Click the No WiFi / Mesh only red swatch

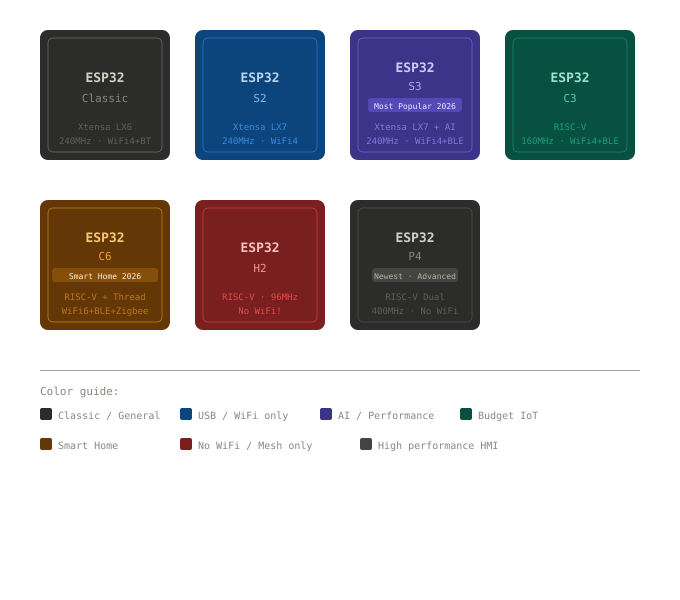[x=186, y=444]
